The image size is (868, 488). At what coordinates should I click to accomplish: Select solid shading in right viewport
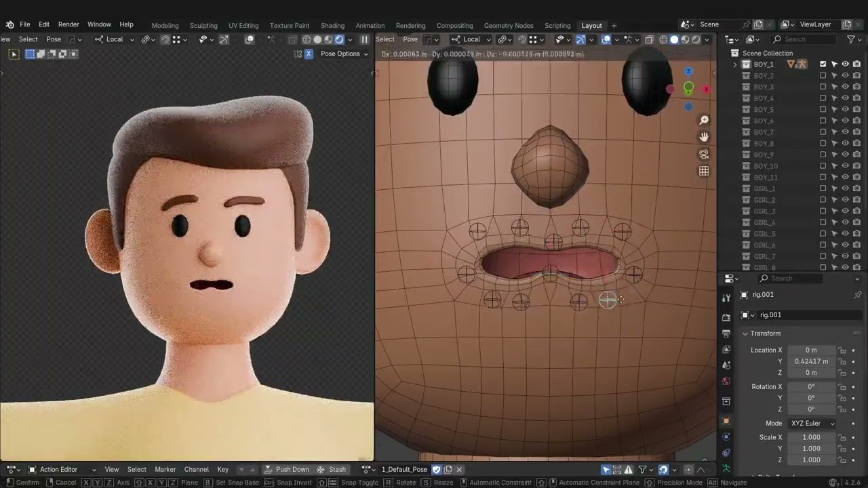(674, 39)
